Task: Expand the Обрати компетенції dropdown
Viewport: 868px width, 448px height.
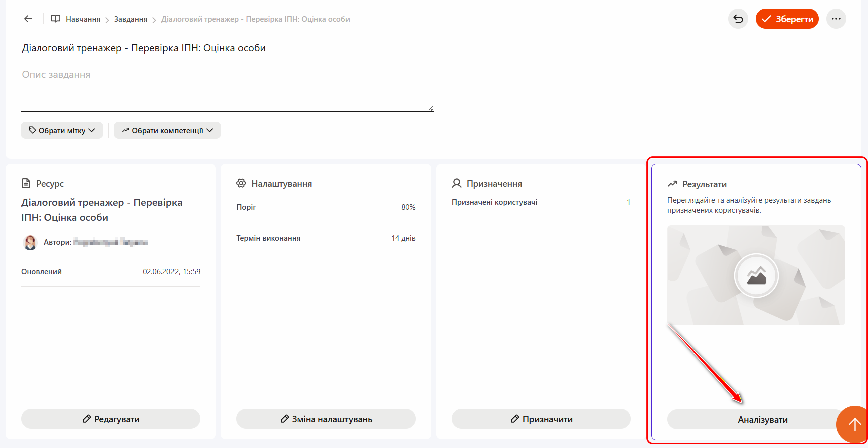Action: [x=167, y=130]
